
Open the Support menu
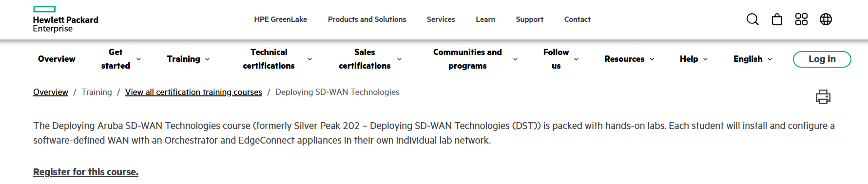pos(529,19)
